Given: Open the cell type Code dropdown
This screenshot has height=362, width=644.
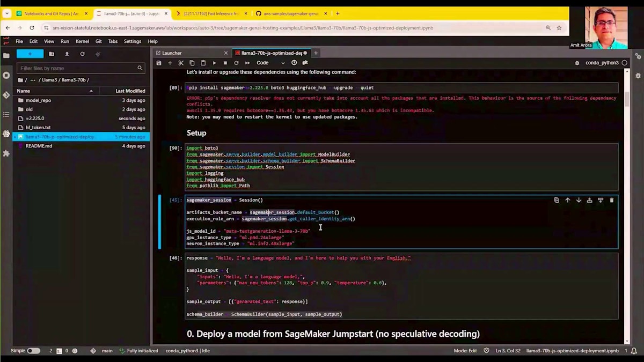Looking at the screenshot, I should tap(270, 63).
